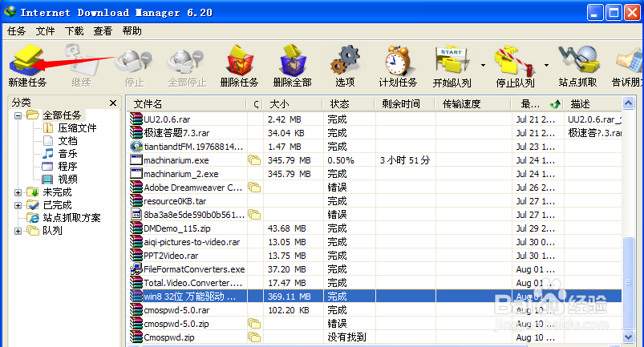Select the tiantiandtFM download entry
This screenshot has height=347, width=644.
375,147
